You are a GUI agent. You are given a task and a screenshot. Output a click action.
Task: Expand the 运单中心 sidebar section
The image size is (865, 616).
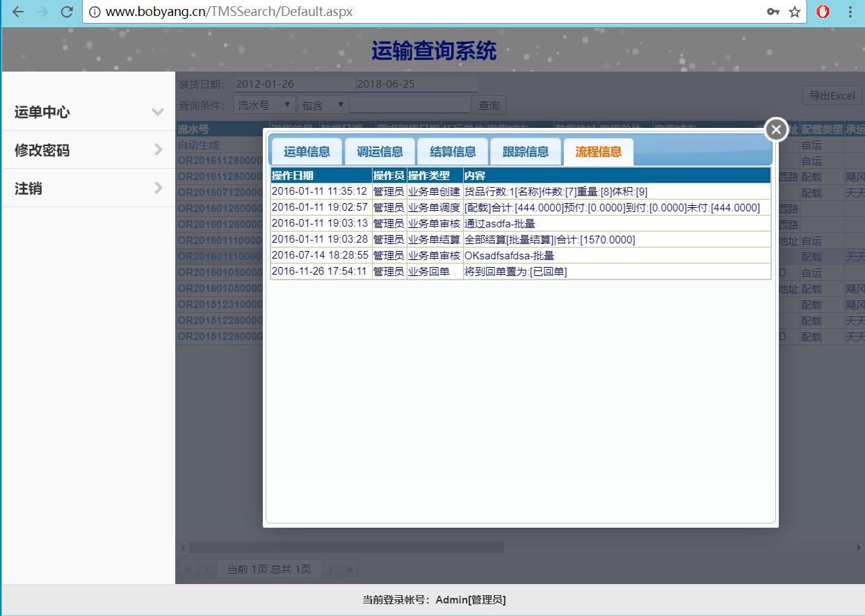(x=158, y=112)
